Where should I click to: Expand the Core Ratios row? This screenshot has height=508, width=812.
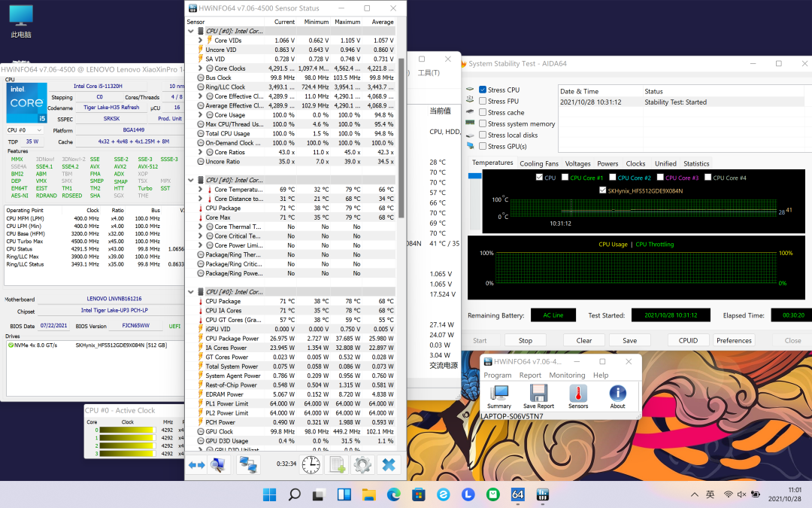pyautogui.click(x=201, y=152)
